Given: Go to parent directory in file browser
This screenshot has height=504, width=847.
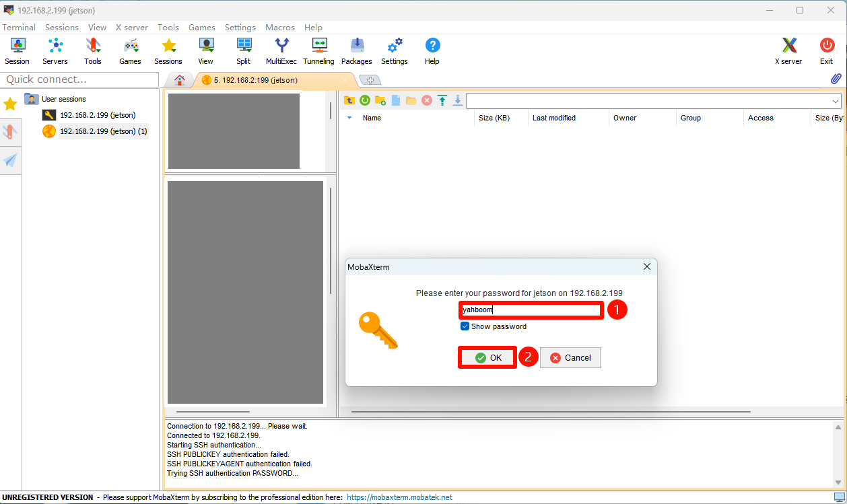Looking at the screenshot, I should [x=349, y=100].
